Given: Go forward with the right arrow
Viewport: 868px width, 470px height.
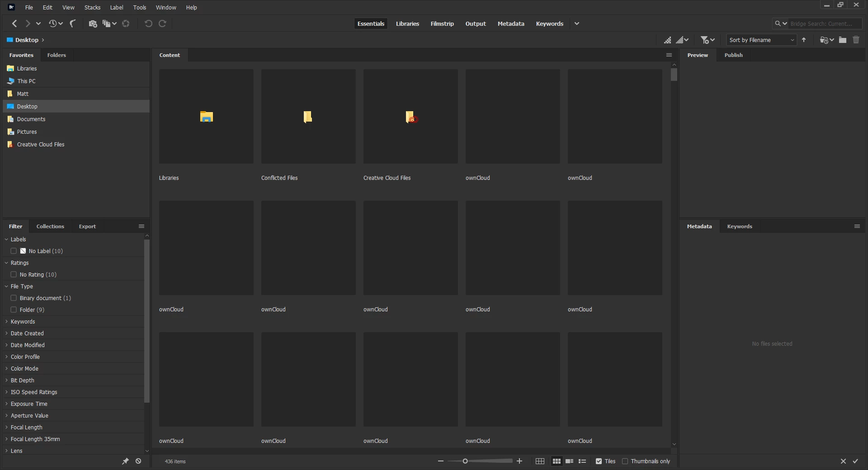Looking at the screenshot, I should coord(28,23).
